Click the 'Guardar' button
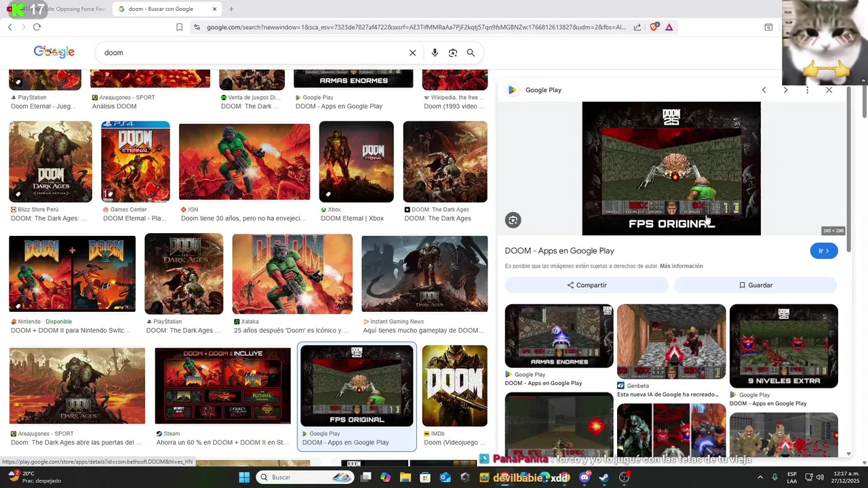 tap(755, 285)
